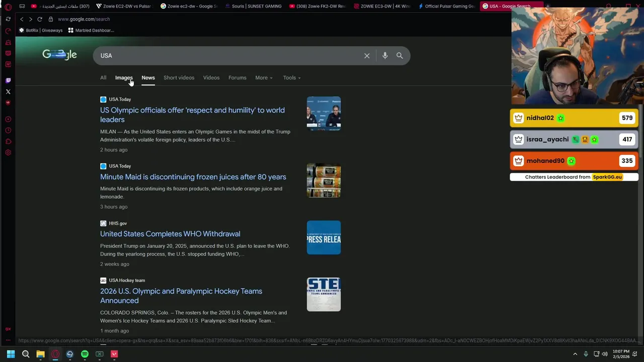Screen dimensions: 644x362
Task: Switch to Official Pulsar Gaming Gears tab
Action: 447,6
